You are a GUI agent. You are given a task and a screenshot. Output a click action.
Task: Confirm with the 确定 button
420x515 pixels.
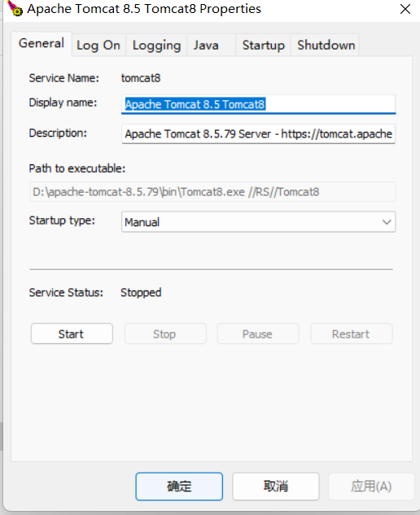tap(179, 487)
